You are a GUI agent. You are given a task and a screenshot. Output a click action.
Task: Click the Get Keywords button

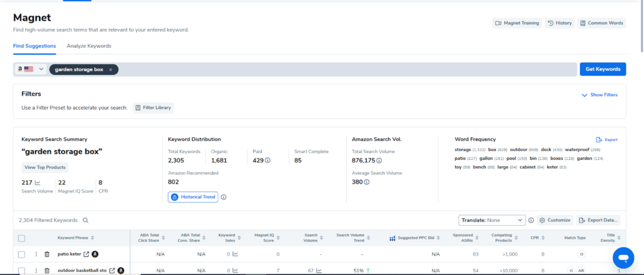602,69
